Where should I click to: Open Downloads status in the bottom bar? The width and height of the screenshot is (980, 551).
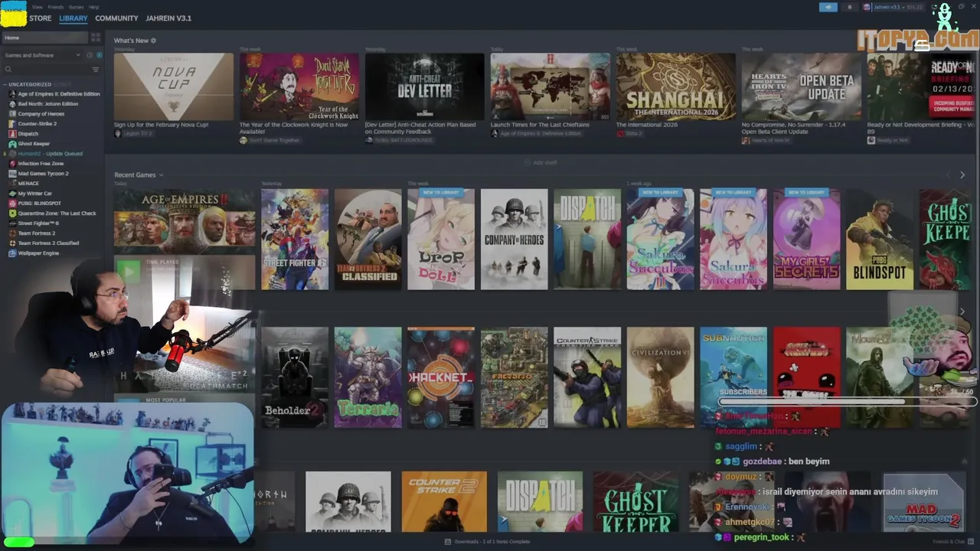pos(487,542)
